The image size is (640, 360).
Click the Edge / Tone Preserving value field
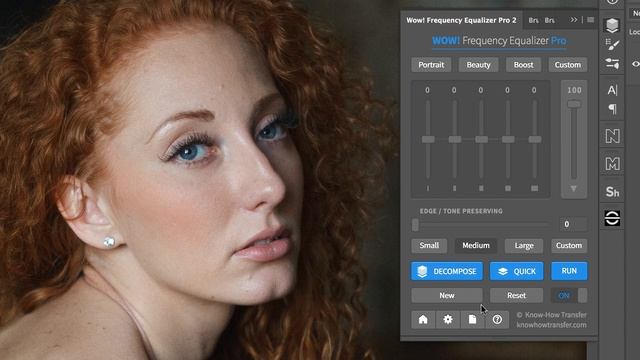point(573,224)
